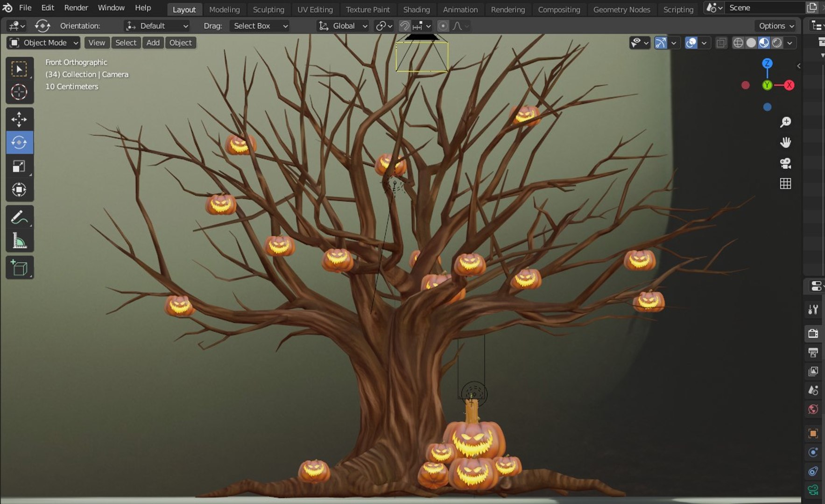The width and height of the screenshot is (825, 504).
Task: Open the editor type selector dropdown
Action: coord(16,26)
